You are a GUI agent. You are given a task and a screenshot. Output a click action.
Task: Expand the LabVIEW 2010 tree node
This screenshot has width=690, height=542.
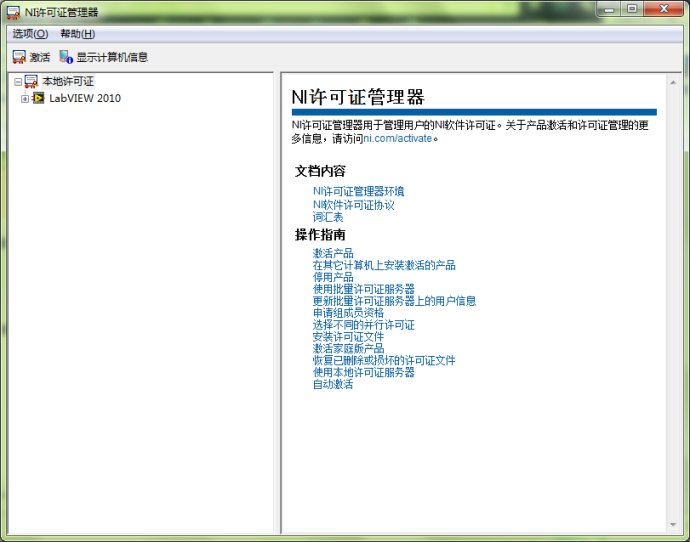25,99
